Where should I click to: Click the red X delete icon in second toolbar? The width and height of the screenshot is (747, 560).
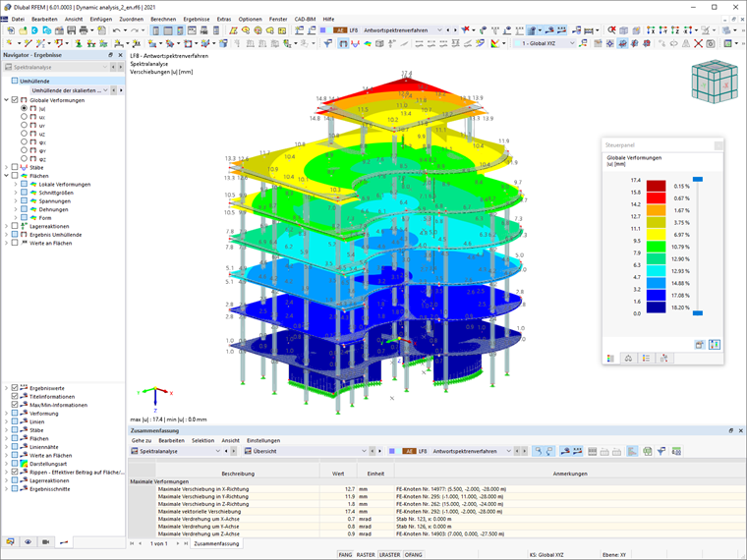(x=698, y=43)
